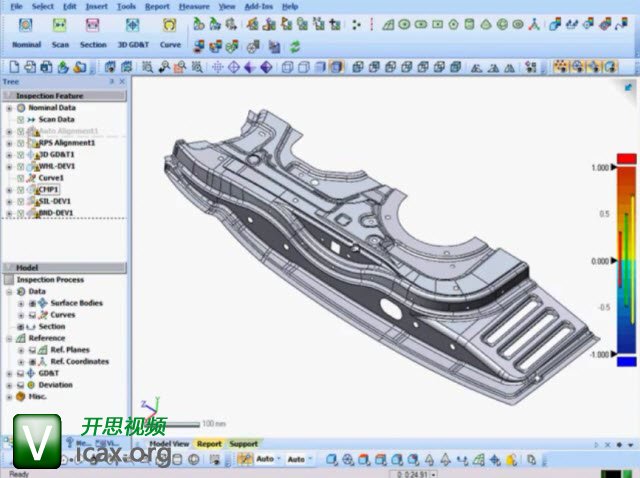
Task: Toggle Surface Bodies visibility box
Action: click(x=33, y=303)
